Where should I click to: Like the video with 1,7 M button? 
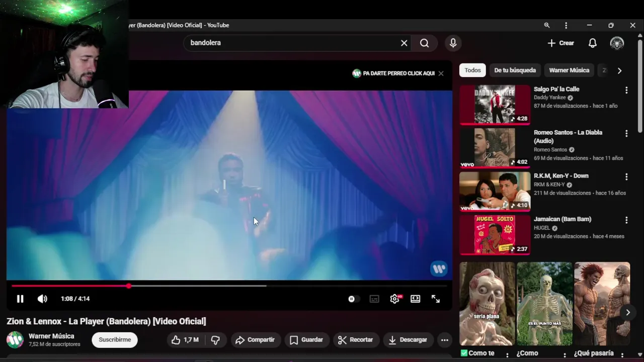pos(185,340)
